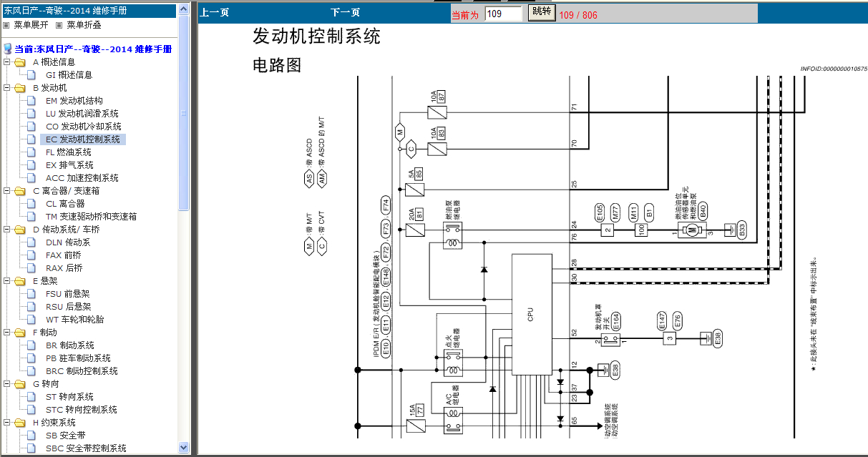The height and width of the screenshot is (457, 868).
Task: Click the page icon beside ST 转向系统
Action: pyautogui.click(x=31, y=397)
